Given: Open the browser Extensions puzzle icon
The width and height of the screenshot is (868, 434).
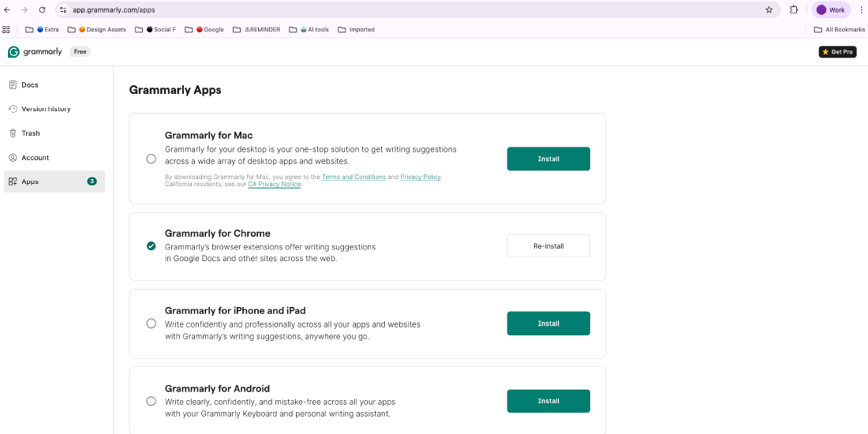Looking at the screenshot, I should click(x=794, y=10).
